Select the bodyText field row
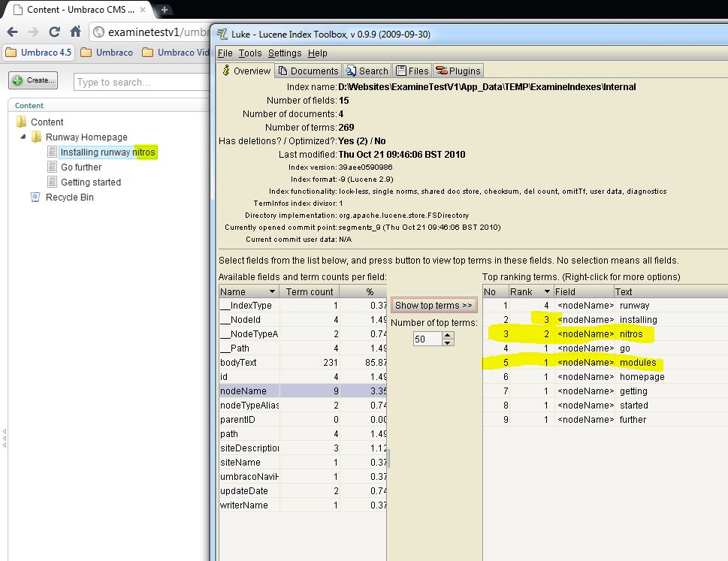This screenshot has width=728, height=561. tap(303, 363)
